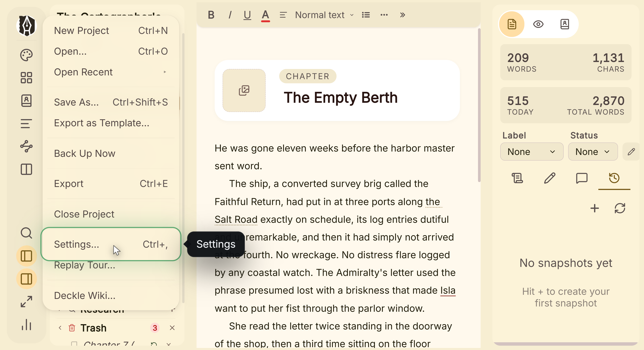Create a new snapshot with plus
The height and width of the screenshot is (350, 644).
click(x=595, y=208)
